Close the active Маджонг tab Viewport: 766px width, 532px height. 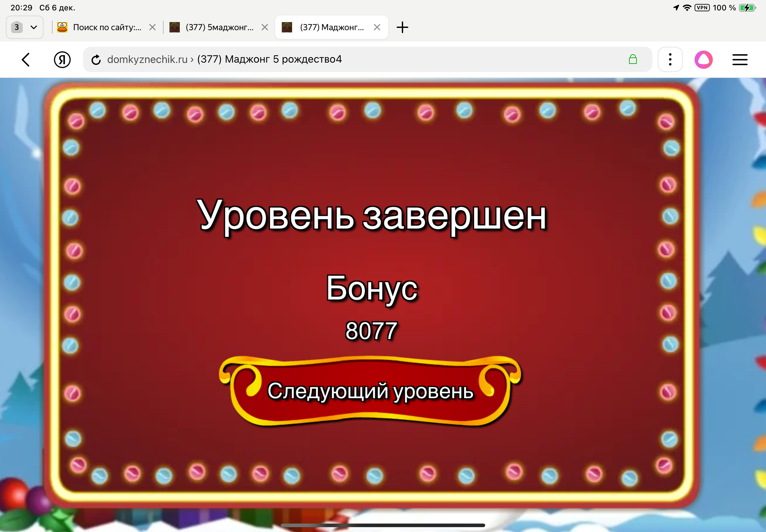(377, 27)
